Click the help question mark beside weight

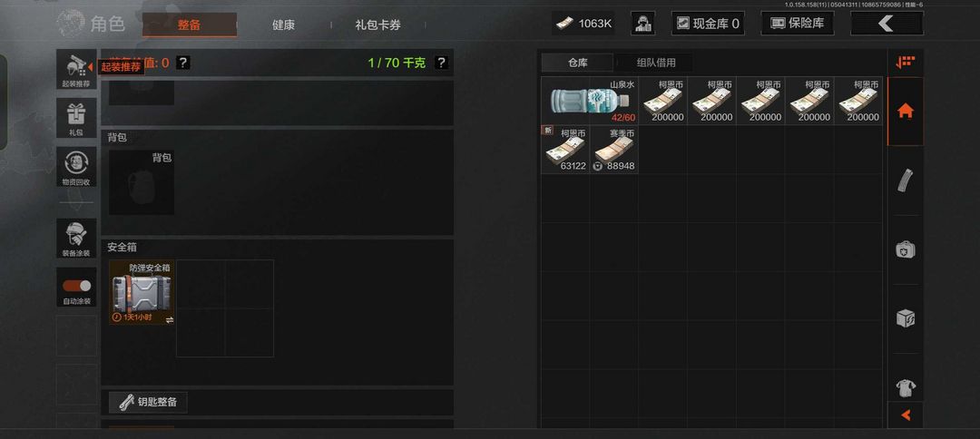pyautogui.click(x=441, y=63)
